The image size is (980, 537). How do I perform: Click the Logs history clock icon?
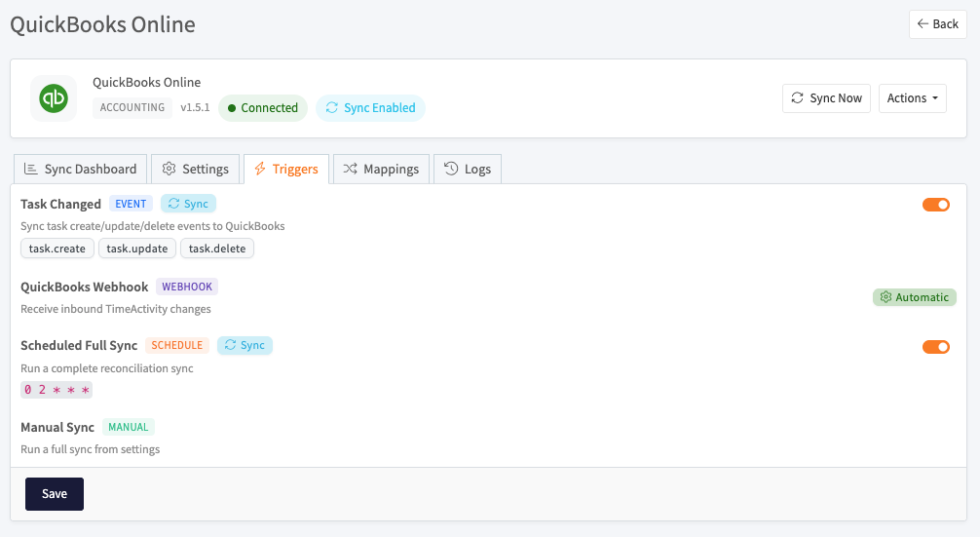point(451,169)
